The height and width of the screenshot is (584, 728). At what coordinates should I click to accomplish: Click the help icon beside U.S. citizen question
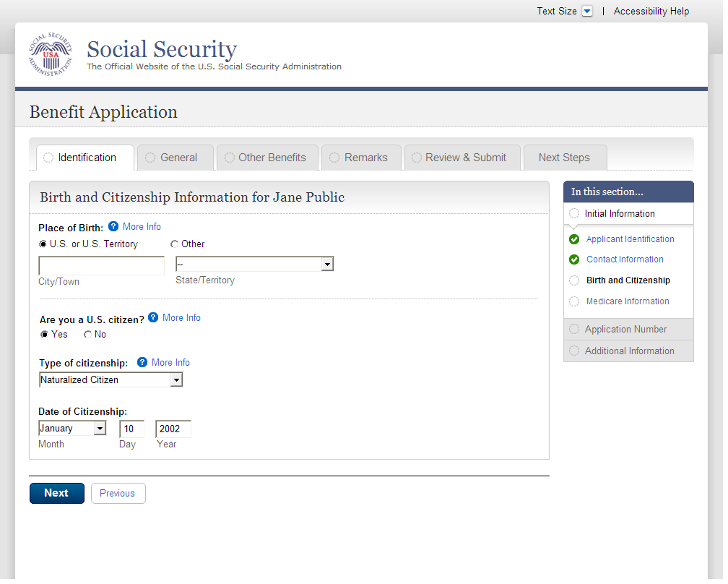[x=153, y=317]
